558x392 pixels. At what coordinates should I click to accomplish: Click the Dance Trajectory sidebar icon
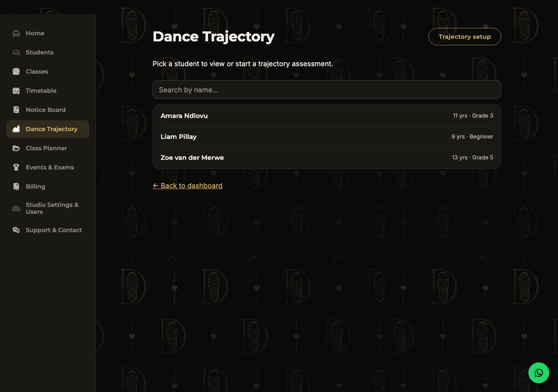[x=16, y=129]
